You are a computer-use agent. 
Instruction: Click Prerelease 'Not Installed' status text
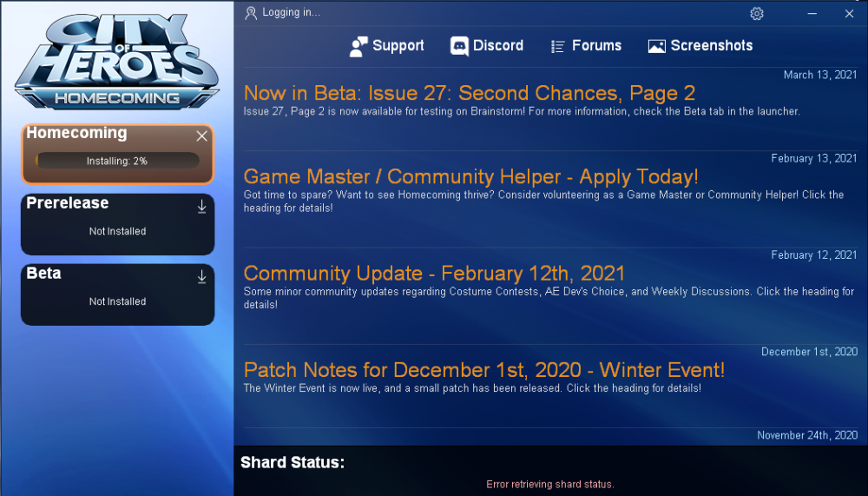(117, 231)
